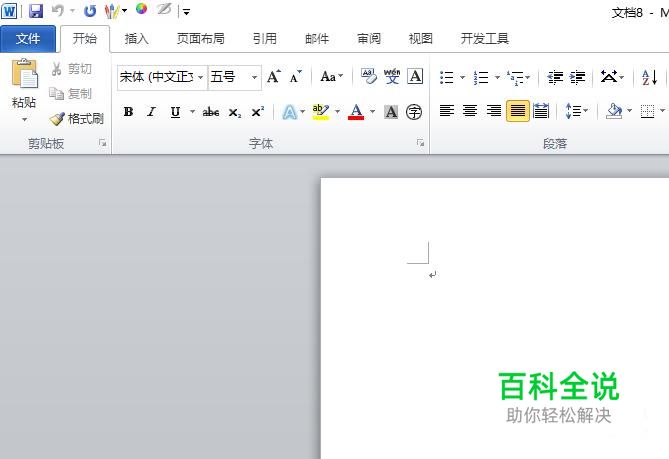Open the font name dropdown arrow
This screenshot has height=459, width=669.
click(x=201, y=77)
